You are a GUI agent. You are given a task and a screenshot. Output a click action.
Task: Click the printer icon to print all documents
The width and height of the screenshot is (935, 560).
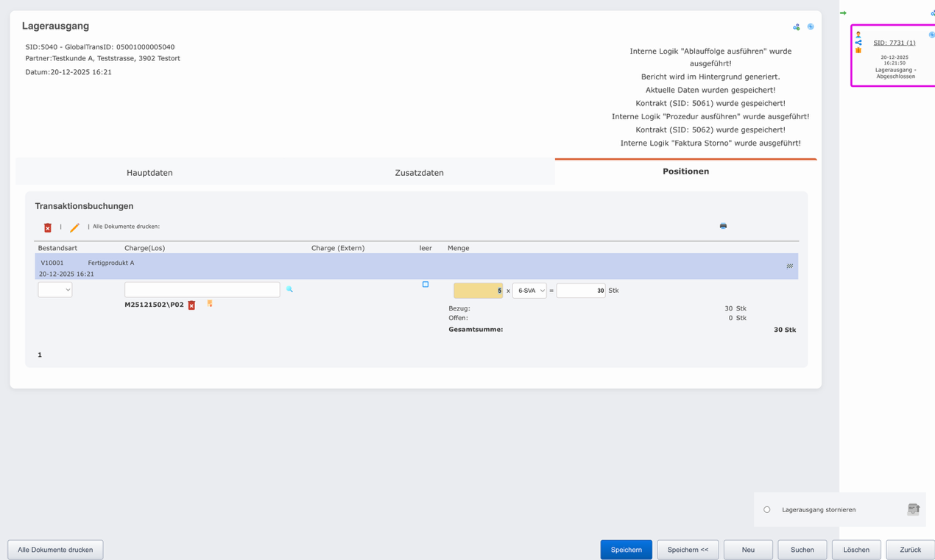tap(723, 226)
